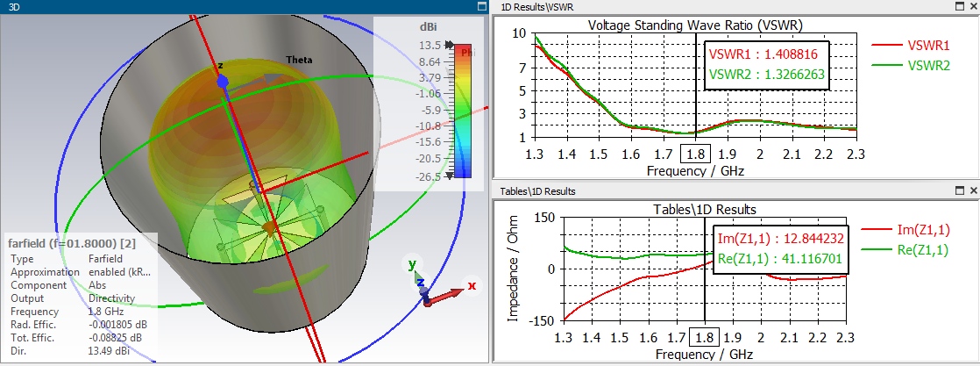The height and width of the screenshot is (366, 980).
Task: Click the VSWR1 : 1.408816 marker readout
Action: tap(766, 55)
